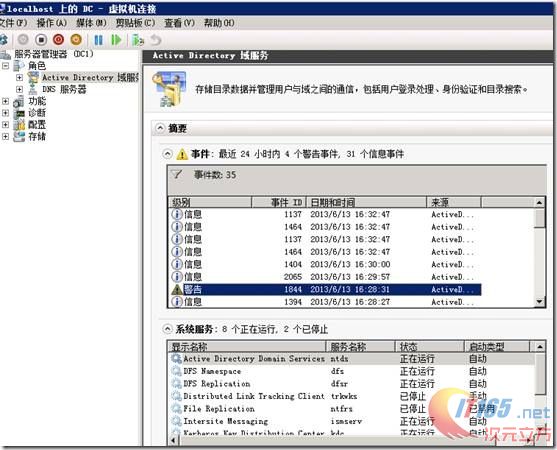The height and width of the screenshot is (450, 557).
Task: Click the green Reset play toolbar icon
Action: click(x=116, y=40)
